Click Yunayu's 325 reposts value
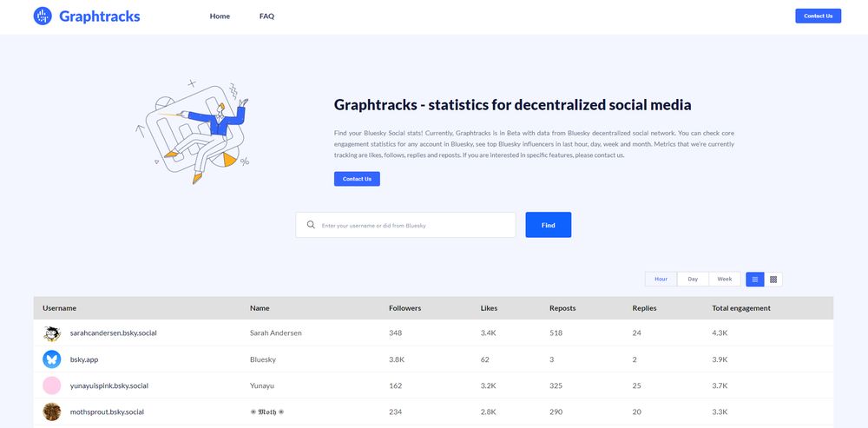868x428 pixels. click(x=556, y=385)
